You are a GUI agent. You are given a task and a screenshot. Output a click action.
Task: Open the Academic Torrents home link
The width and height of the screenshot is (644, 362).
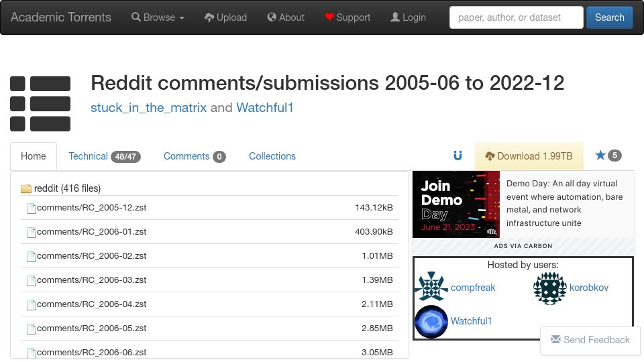pos(61,17)
